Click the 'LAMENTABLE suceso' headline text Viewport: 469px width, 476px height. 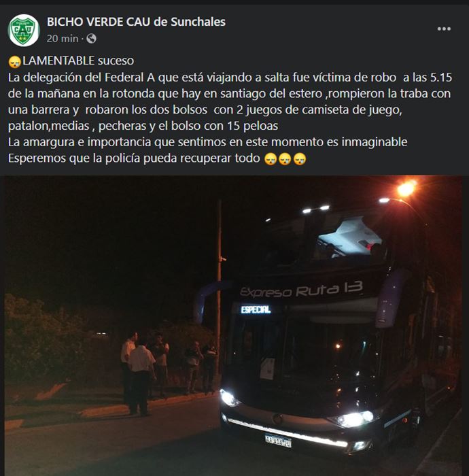pos(78,61)
